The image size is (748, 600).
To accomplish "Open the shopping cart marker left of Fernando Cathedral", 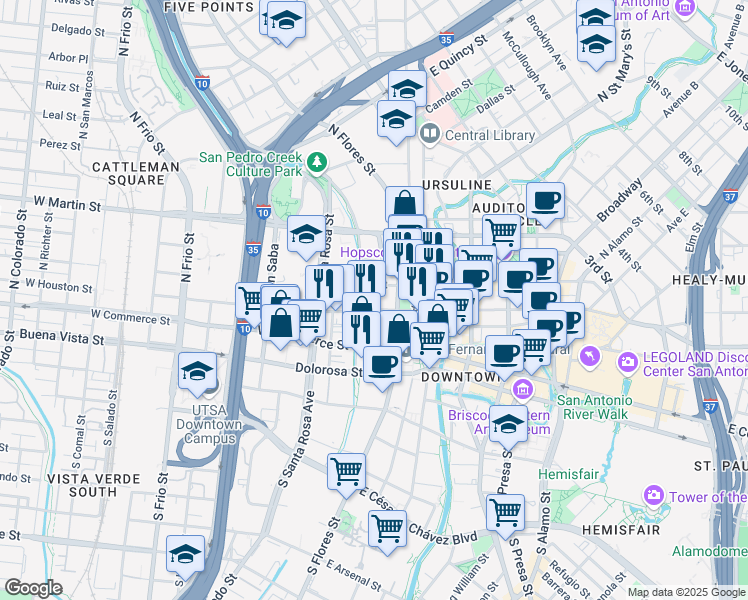I will tap(429, 341).
